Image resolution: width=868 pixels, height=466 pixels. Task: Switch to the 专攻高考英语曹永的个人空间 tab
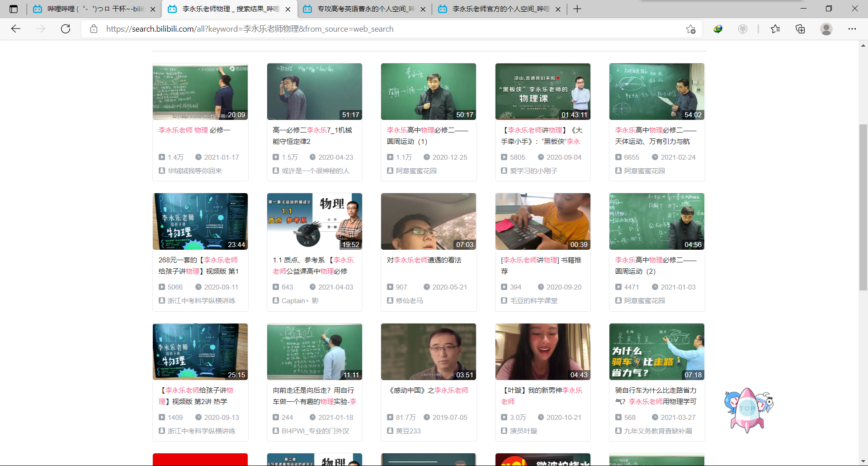click(x=364, y=9)
